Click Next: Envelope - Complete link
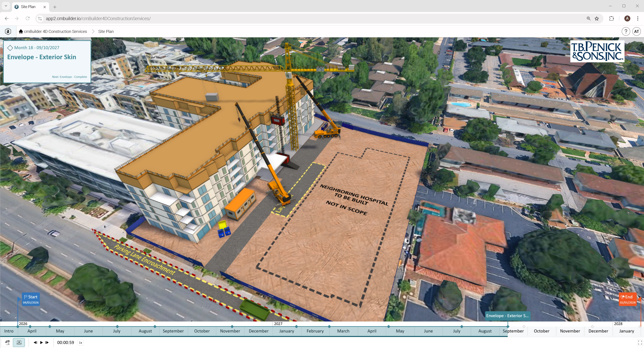The height and width of the screenshot is (348, 644). point(69,77)
